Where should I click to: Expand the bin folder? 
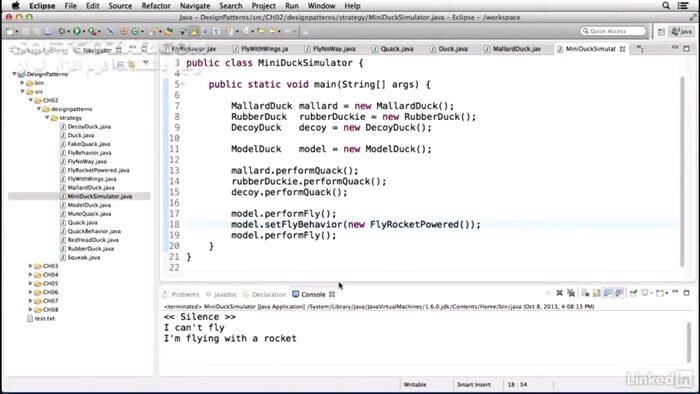(22, 83)
